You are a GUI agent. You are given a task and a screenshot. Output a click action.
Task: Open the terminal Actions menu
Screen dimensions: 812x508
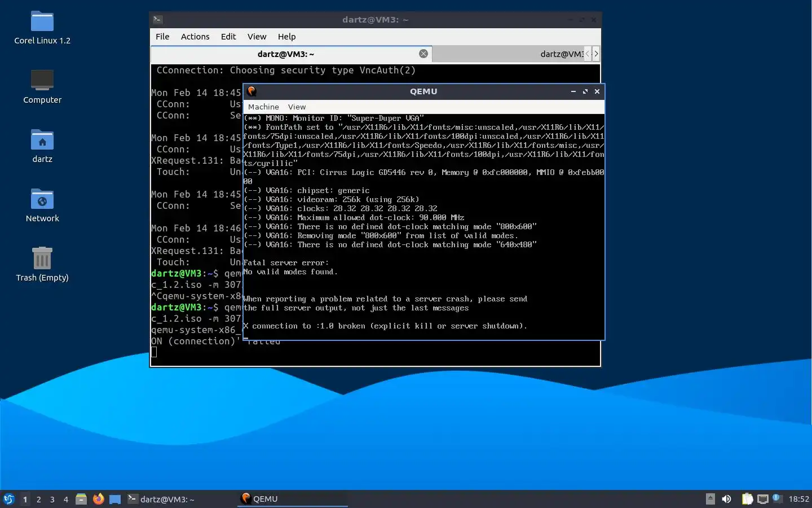[195, 37]
